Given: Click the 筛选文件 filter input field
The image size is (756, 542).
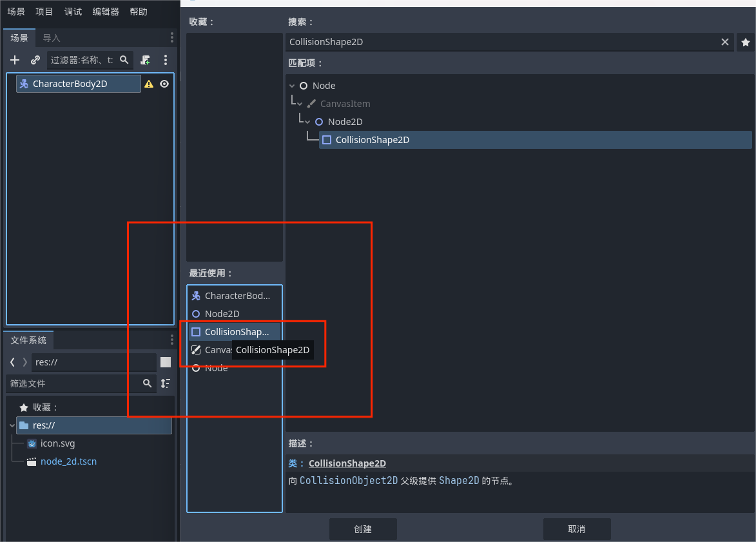Looking at the screenshot, I should point(74,383).
